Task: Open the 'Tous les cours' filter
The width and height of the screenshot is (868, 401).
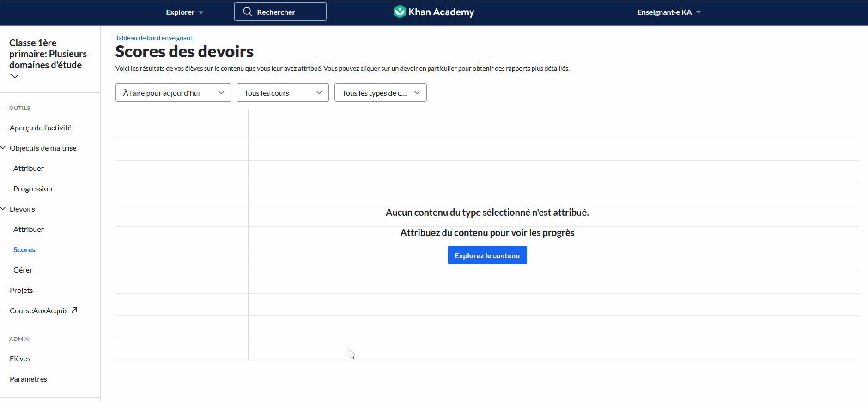Action: [x=283, y=92]
